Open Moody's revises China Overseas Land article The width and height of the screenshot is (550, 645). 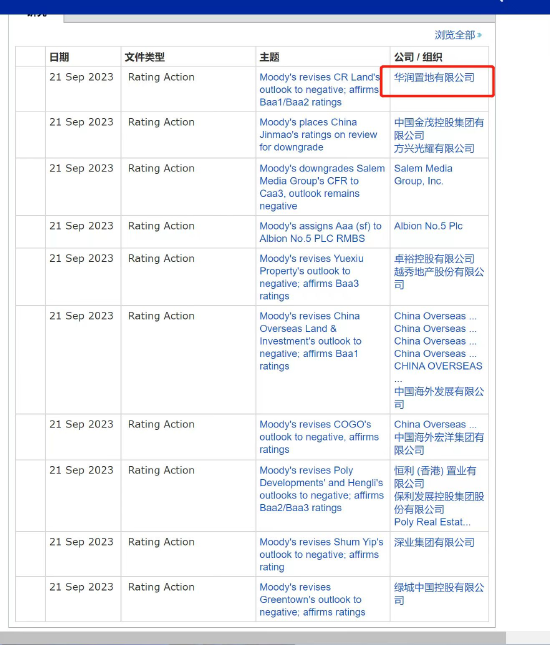[310, 341]
